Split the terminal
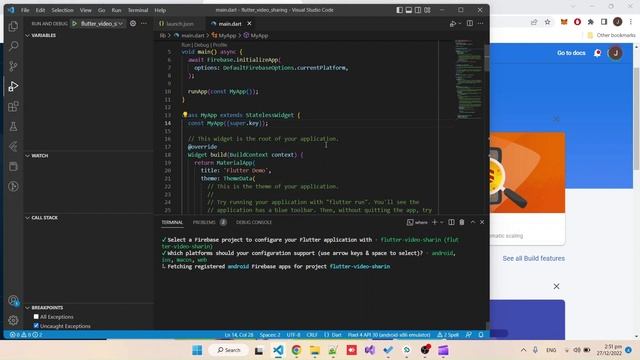 (451, 222)
